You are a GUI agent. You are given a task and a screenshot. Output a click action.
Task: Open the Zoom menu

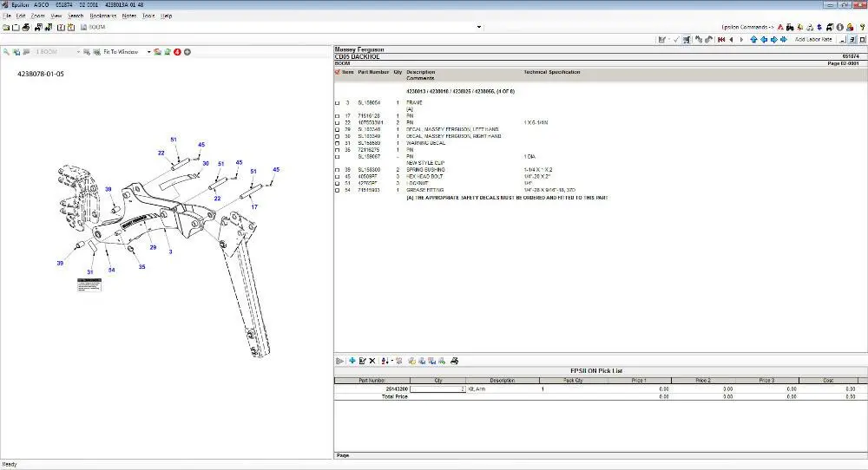click(x=38, y=16)
